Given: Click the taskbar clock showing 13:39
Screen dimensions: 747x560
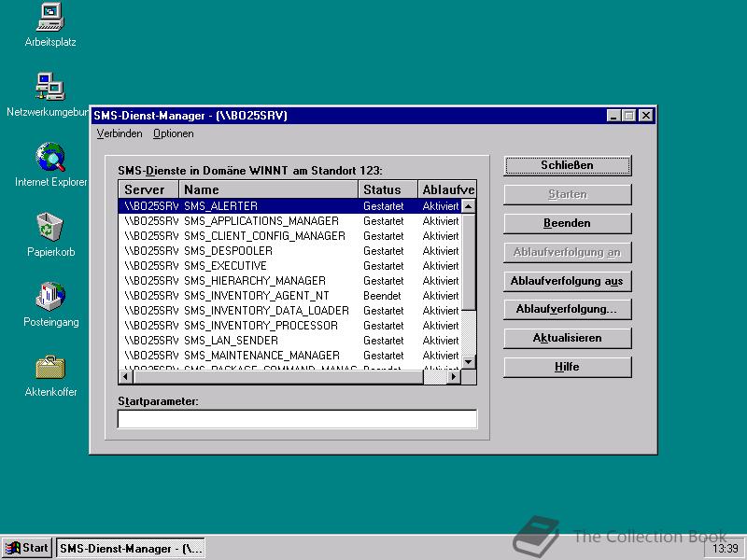Looking at the screenshot, I should 726,549.
